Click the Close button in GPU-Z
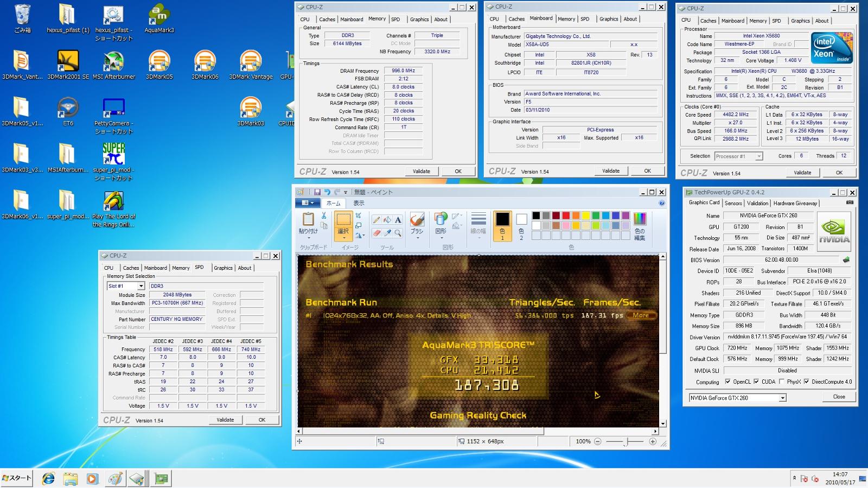 (839, 397)
